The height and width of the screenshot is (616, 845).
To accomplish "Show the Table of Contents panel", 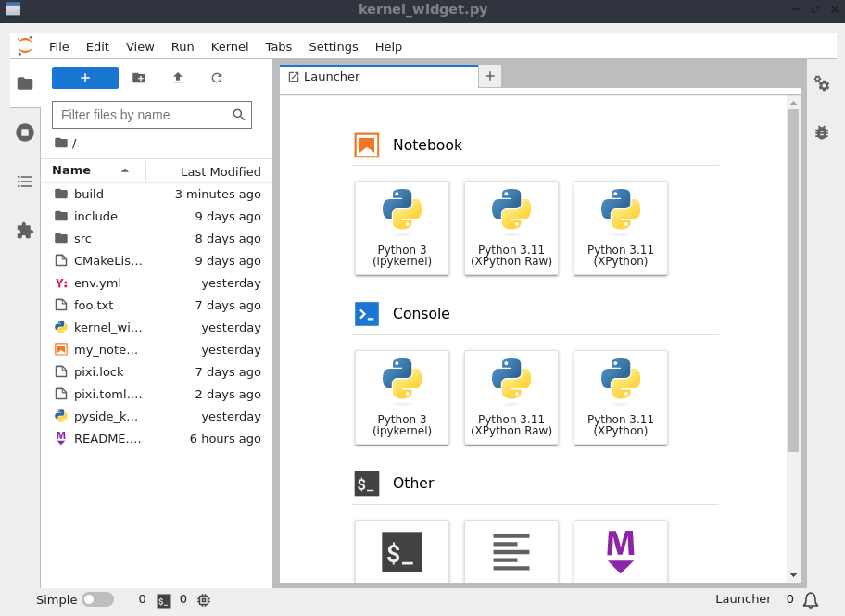I will click(x=25, y=182).
